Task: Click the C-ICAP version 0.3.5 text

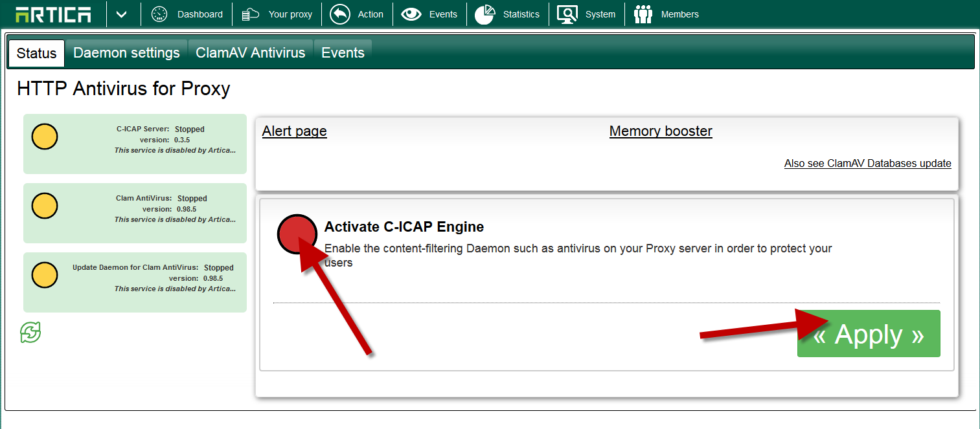Action: pos(165,140)
